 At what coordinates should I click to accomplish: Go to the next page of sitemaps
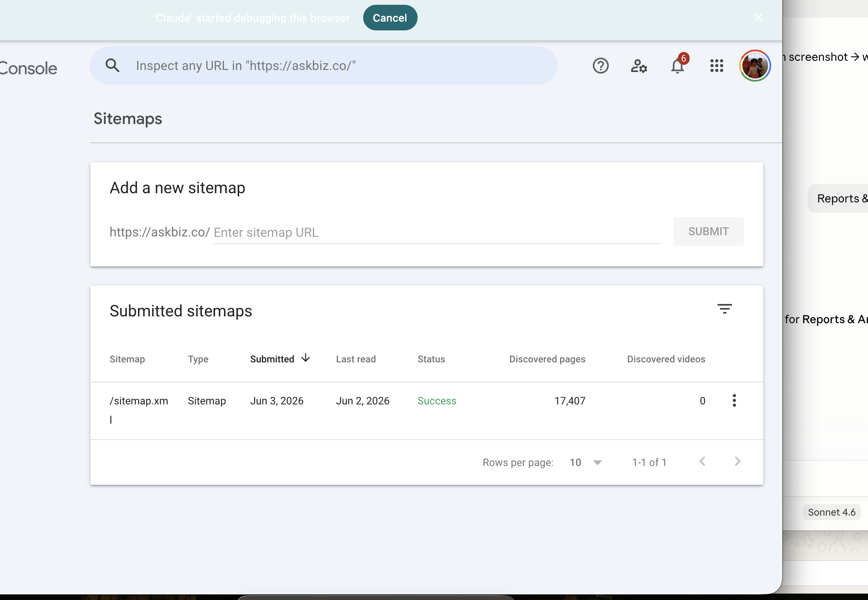click(737, 462)
